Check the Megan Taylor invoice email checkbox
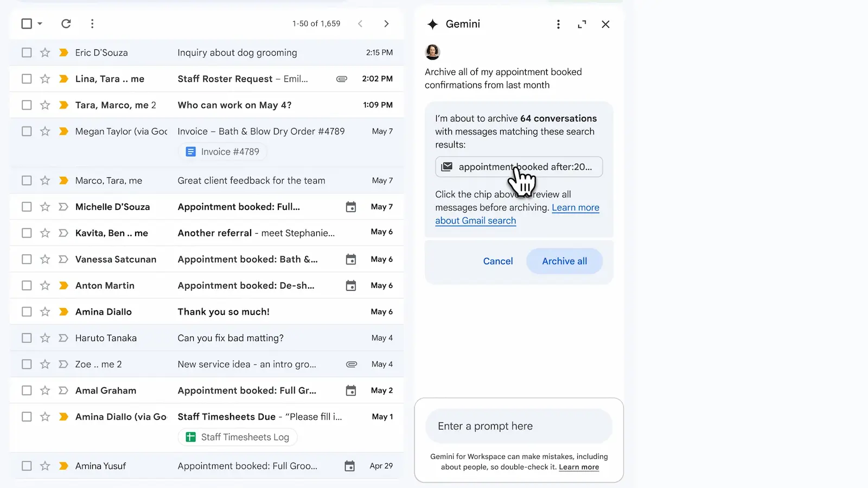868x488 pixels. (x=27, y=131)
